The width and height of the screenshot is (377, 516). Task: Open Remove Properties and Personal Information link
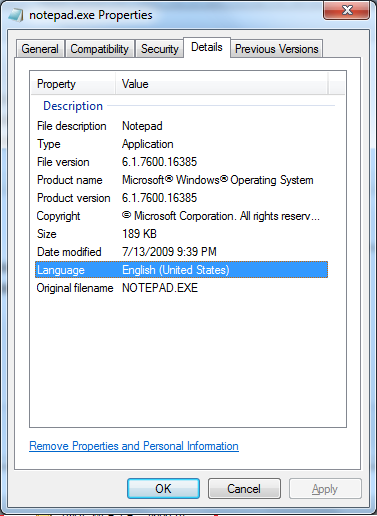click(x=134, y=446)
